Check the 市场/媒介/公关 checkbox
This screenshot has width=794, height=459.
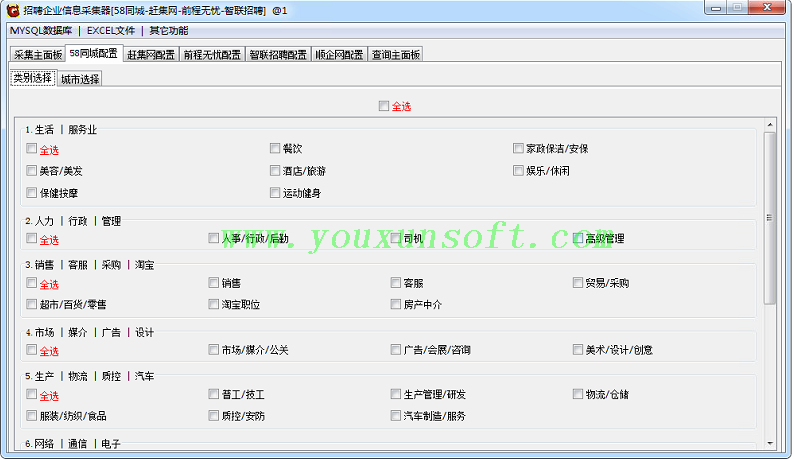(x=214, y=350)
